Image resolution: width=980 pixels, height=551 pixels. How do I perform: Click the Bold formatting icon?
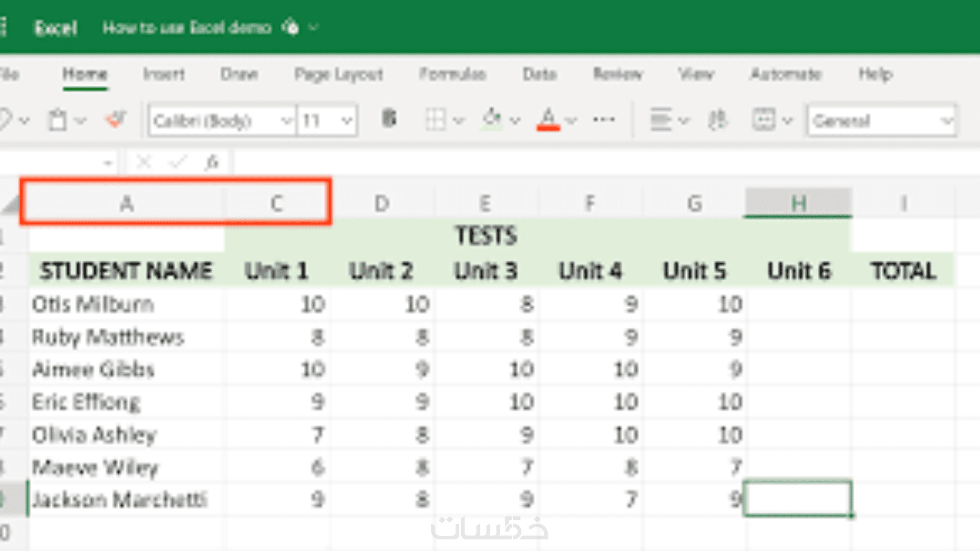point(389,119)
